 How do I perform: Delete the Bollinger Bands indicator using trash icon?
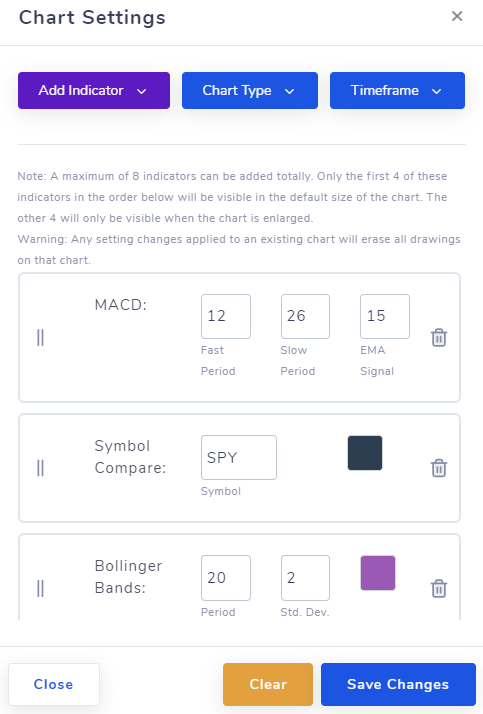click(x=439, y=588)
